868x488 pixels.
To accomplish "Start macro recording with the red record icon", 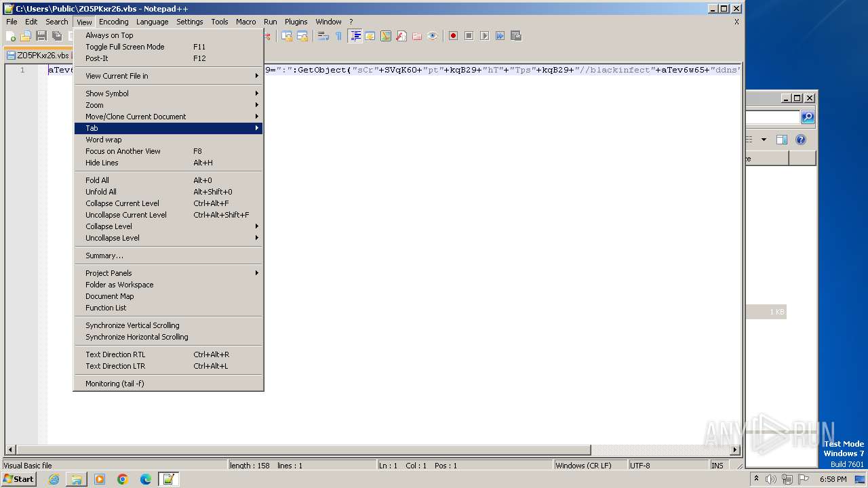I will [x=453, y=36].
